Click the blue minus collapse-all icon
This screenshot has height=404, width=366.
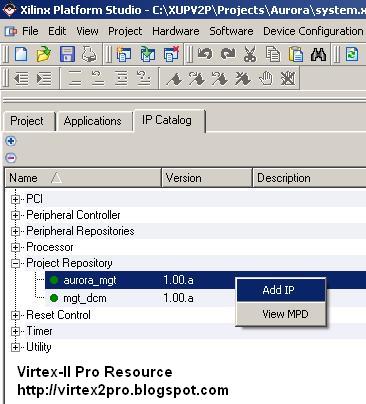pos(11,157)
